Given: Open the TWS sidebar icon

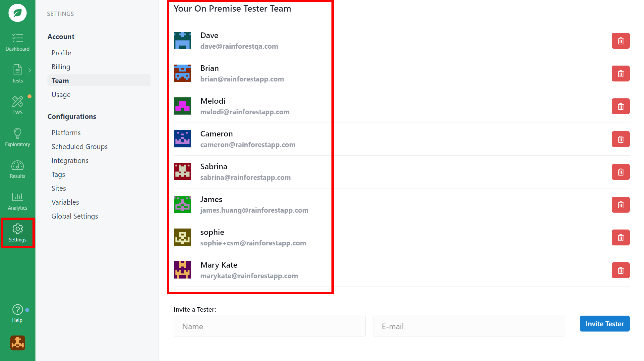Looking at the screenshot, I should [x=18, y=105].
